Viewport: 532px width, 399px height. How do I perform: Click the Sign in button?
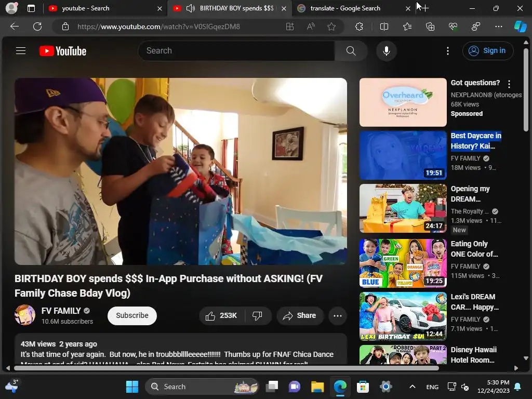(x=487, y=51)
